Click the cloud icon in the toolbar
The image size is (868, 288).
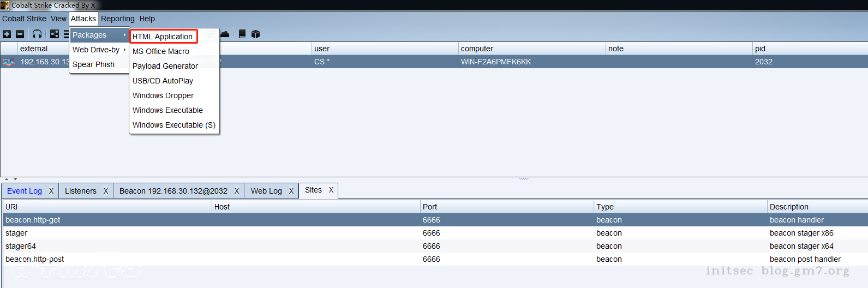[225, 34]
